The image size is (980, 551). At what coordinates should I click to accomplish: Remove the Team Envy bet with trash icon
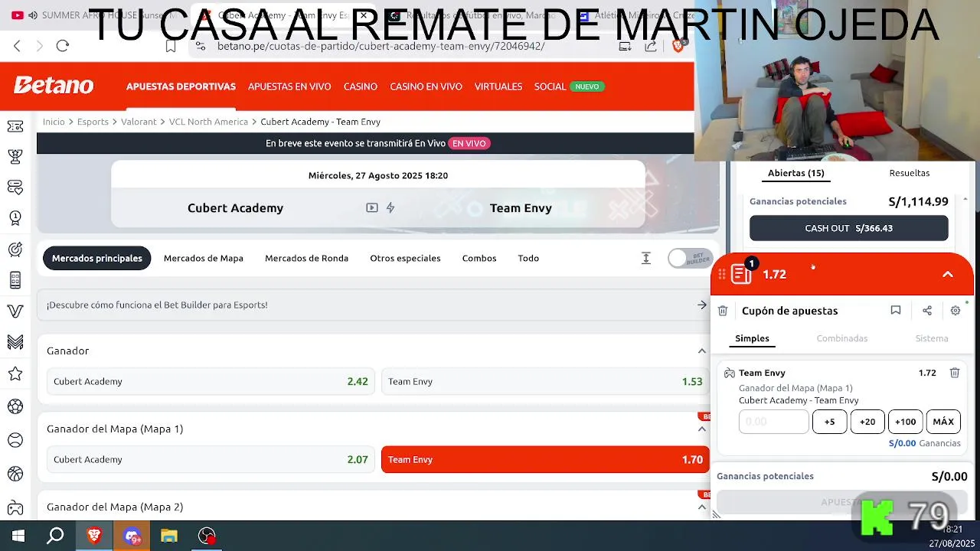(x=955, y=373)
